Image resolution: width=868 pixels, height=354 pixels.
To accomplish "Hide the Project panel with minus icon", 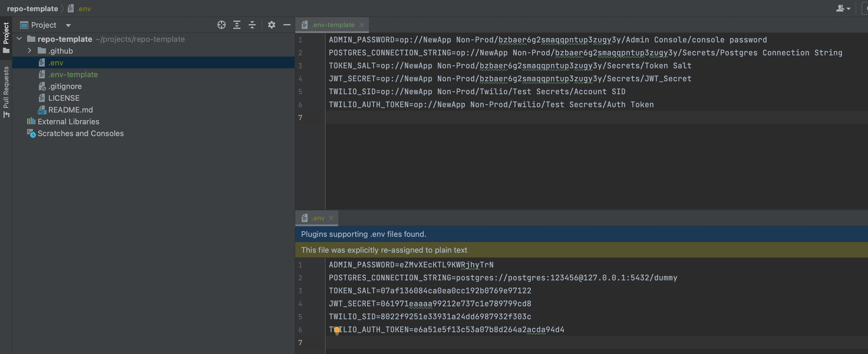I will coord(287,25).
